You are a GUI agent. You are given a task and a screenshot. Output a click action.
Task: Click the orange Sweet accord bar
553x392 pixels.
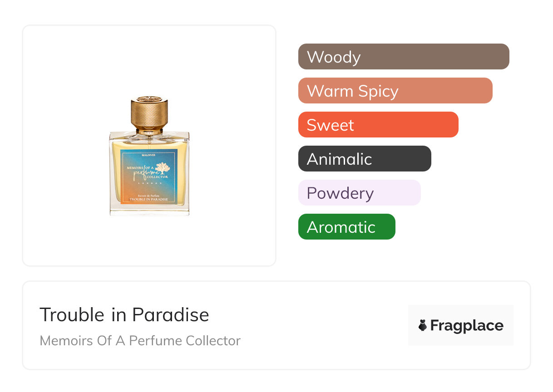click(x=378, y=125)
